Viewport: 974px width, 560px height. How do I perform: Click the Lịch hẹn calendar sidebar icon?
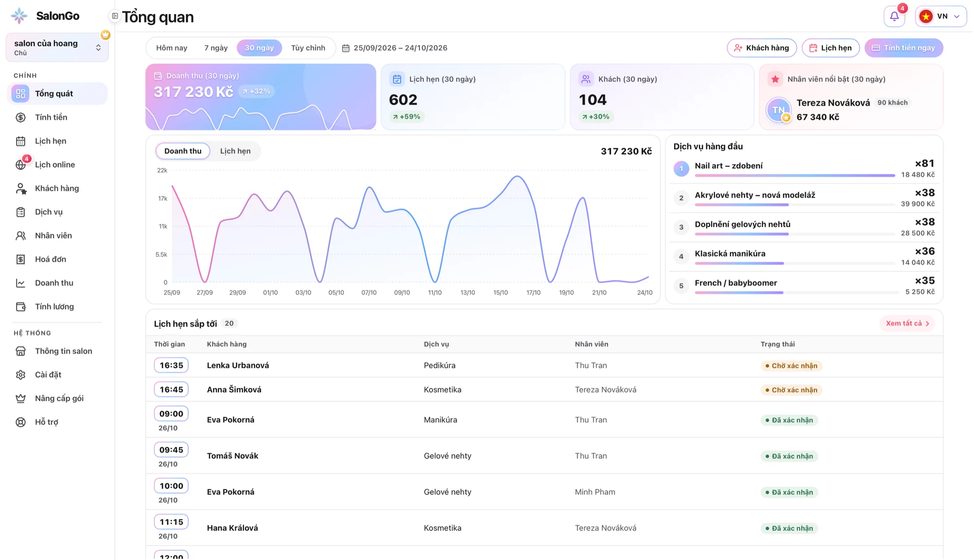coord(20,141)
